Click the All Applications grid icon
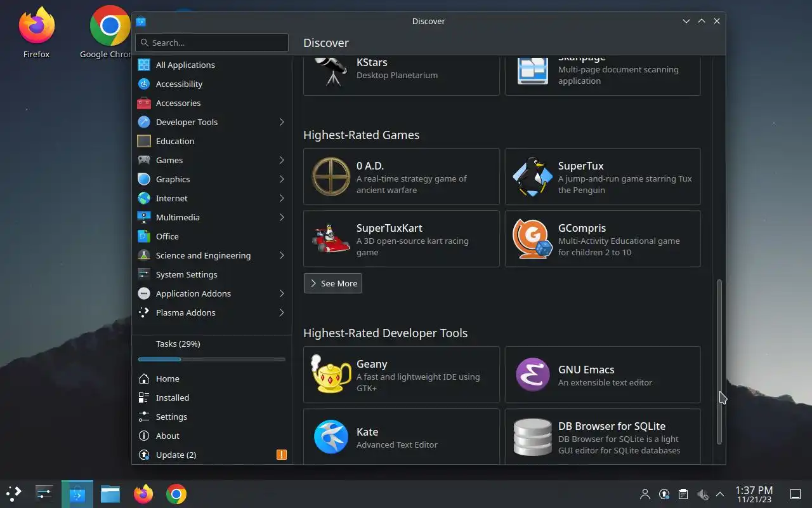 144,65
